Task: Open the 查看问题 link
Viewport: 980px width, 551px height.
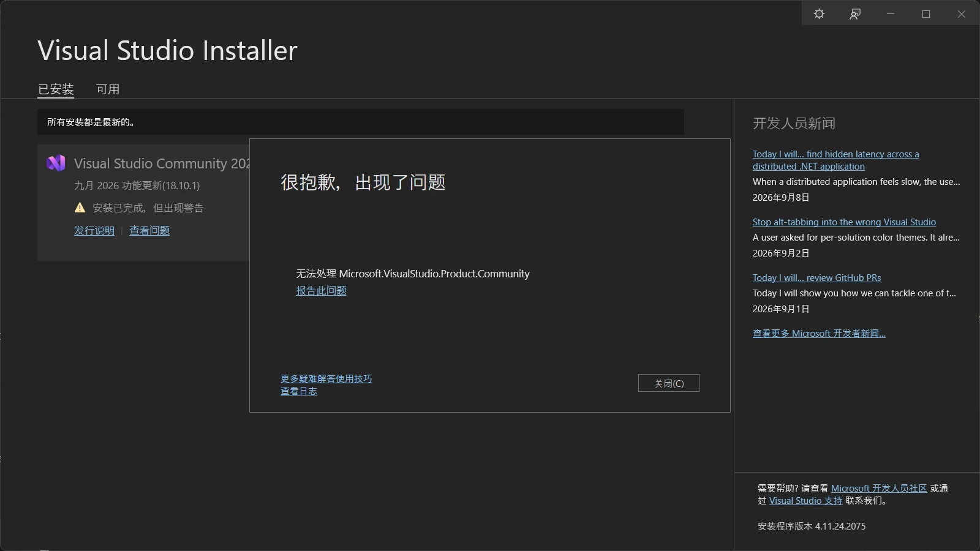Action: tap(149, 231)
